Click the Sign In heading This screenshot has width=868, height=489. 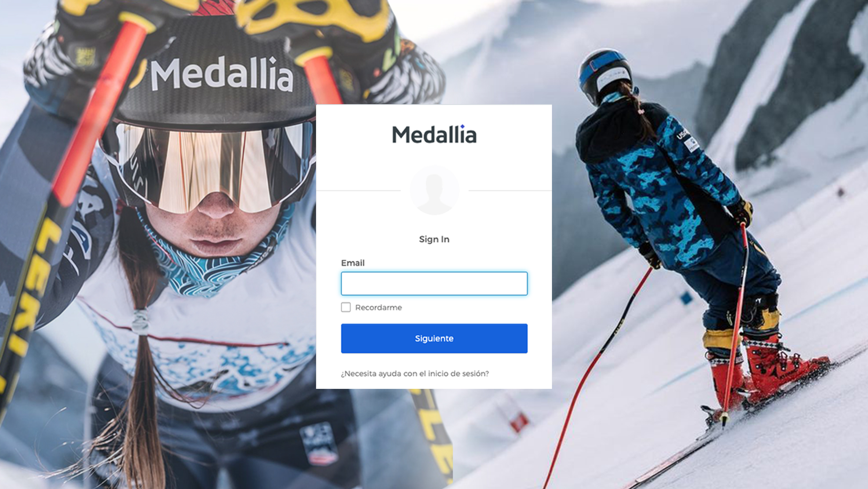pos(434,239)
